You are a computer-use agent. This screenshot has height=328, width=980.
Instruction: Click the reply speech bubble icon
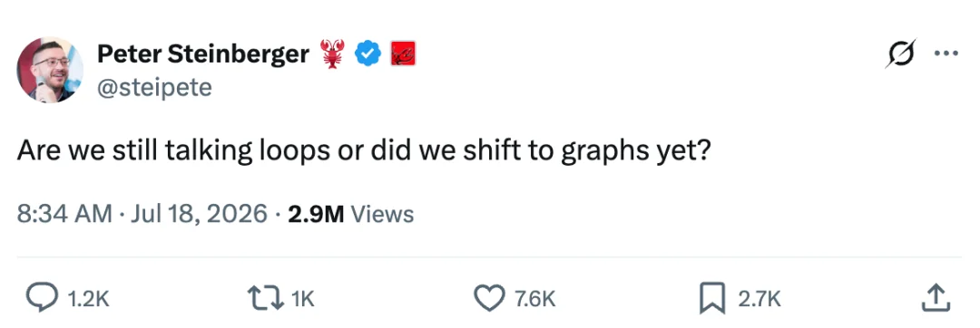pyautogui.click(x=42, y=299)
